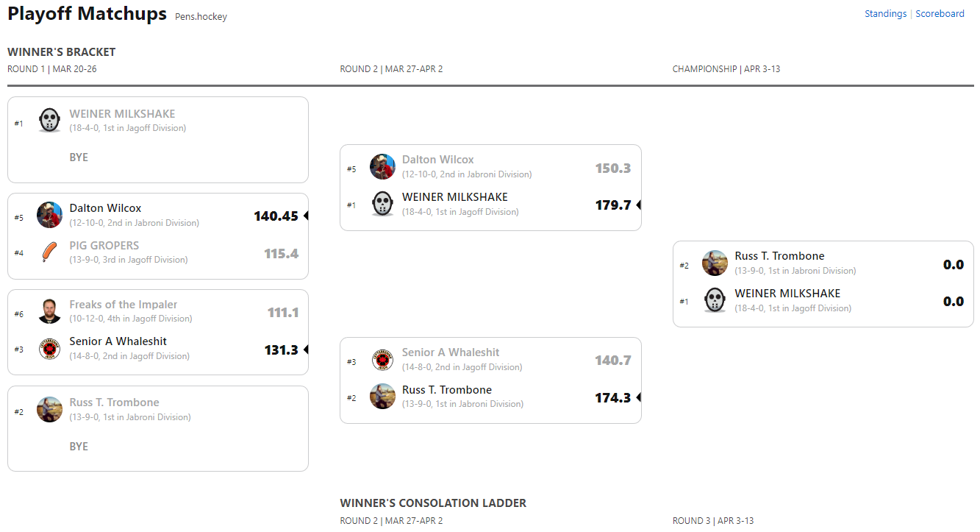This screenshot has width=980, height=532.
Task: Click the PIG GROPERS hot dog icon
Action: point(49,252)
